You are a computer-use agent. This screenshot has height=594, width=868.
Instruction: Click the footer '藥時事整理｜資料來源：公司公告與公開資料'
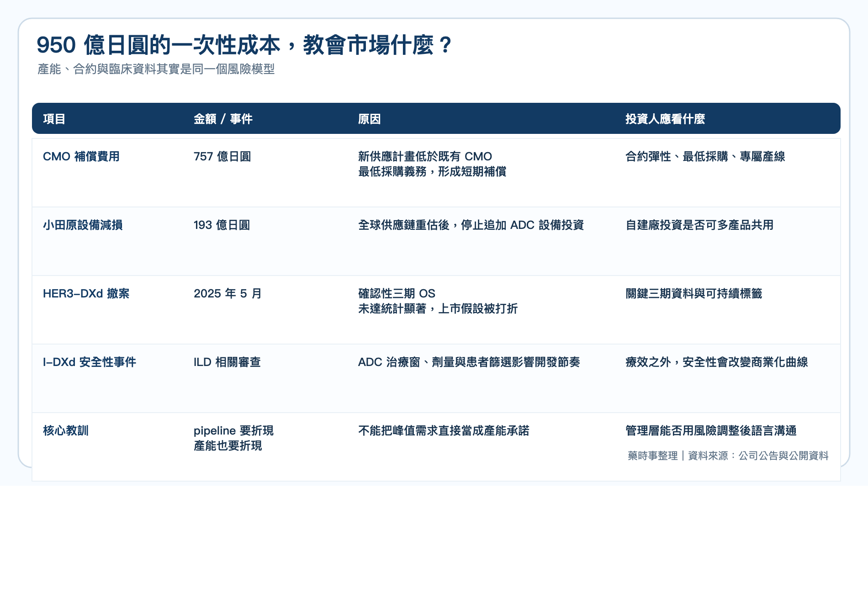728,456
